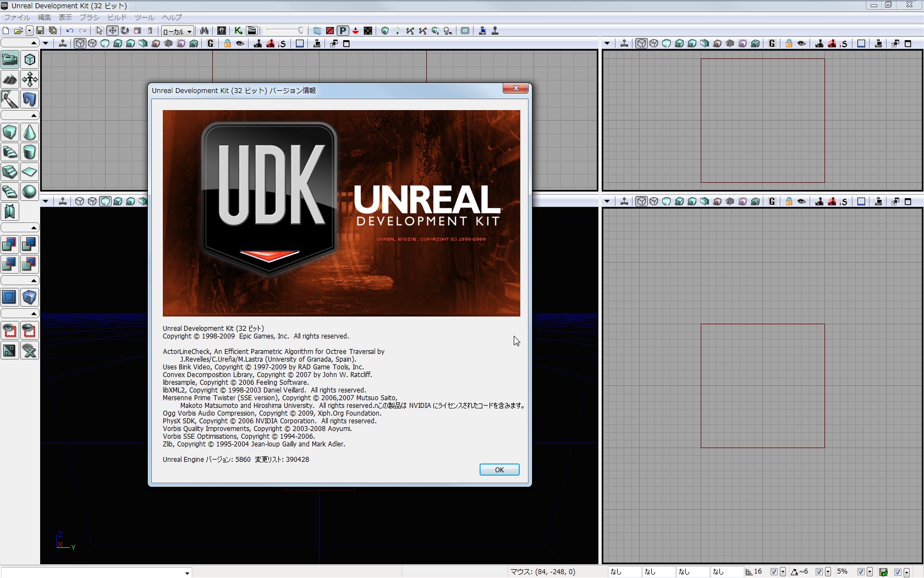Image resolution: width=924 pixels, height=578 pixels.
Task: Toggle the drag grid snap checkbox
Action: 774,572
